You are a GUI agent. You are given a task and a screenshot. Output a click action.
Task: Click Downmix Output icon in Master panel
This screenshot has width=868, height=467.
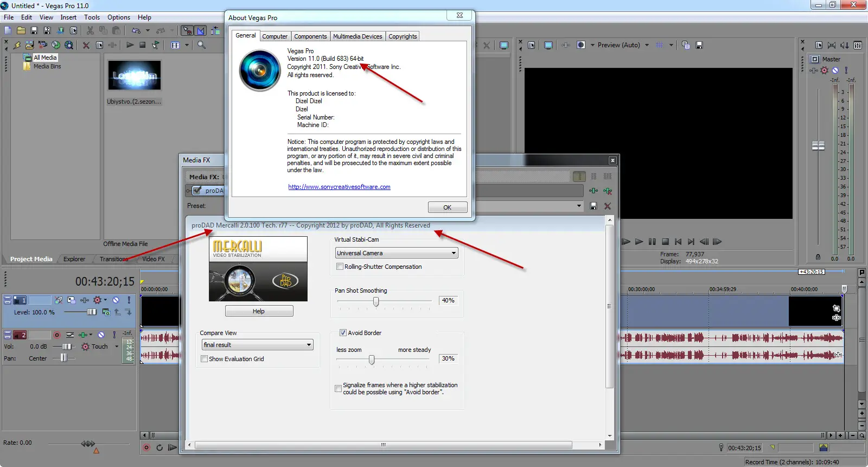(x=832, y=45)
